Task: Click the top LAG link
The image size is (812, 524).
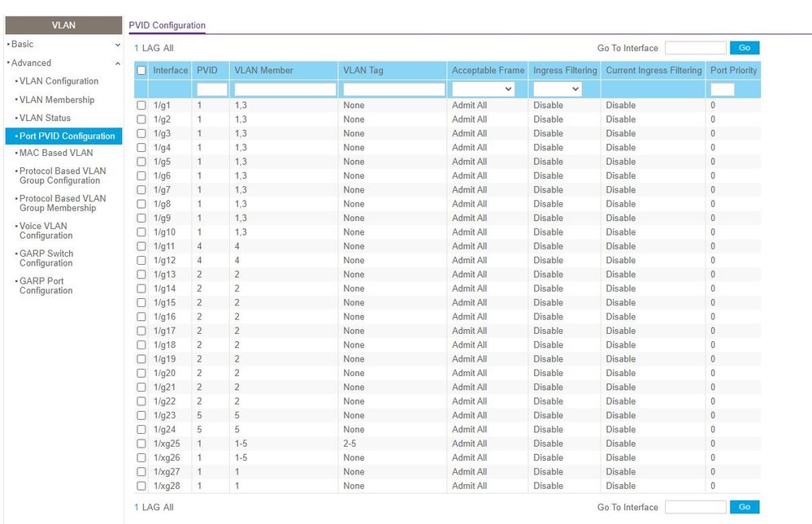Action: coord(151,49)
